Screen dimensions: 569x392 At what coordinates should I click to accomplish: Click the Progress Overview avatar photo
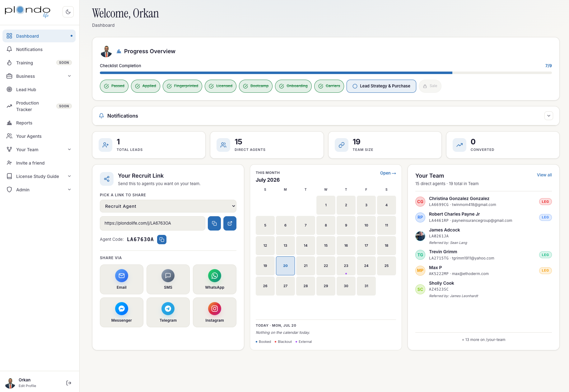pos(106,51)
